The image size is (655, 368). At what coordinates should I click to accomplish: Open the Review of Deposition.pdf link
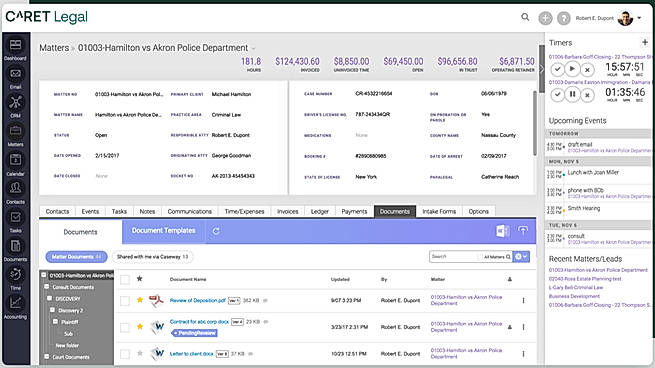pyautogui.click(x=198, y=300)
